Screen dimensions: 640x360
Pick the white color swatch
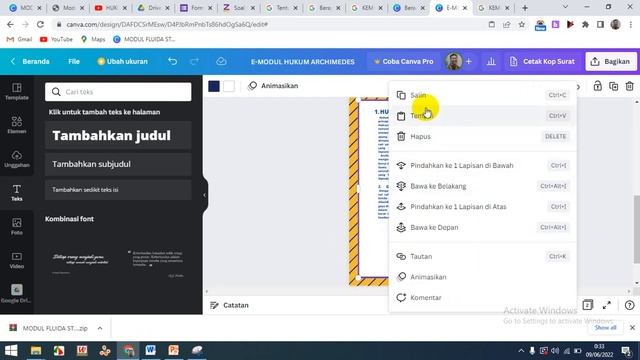(229, 86)
